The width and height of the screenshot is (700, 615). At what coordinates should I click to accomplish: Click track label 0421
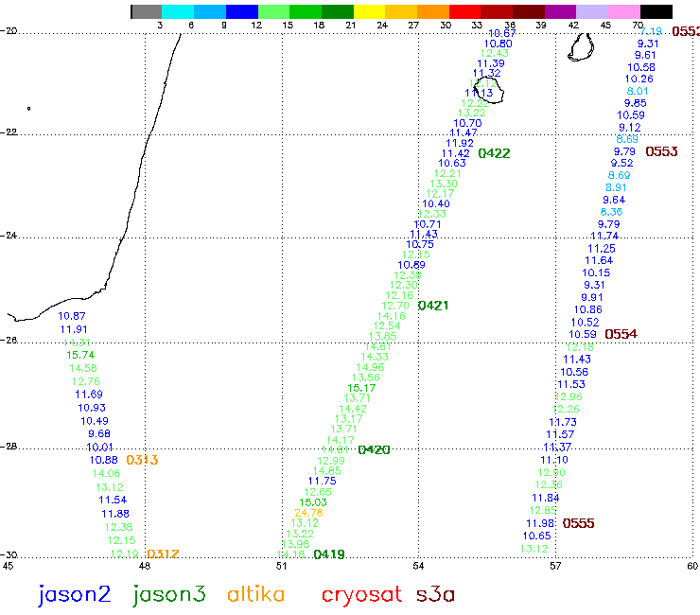(433, 306)
